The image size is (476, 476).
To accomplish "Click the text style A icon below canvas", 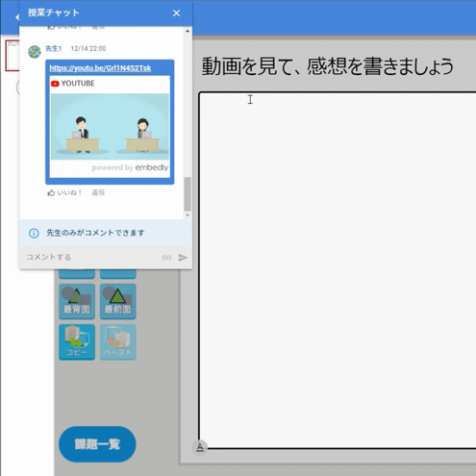I will coord(200,447).
